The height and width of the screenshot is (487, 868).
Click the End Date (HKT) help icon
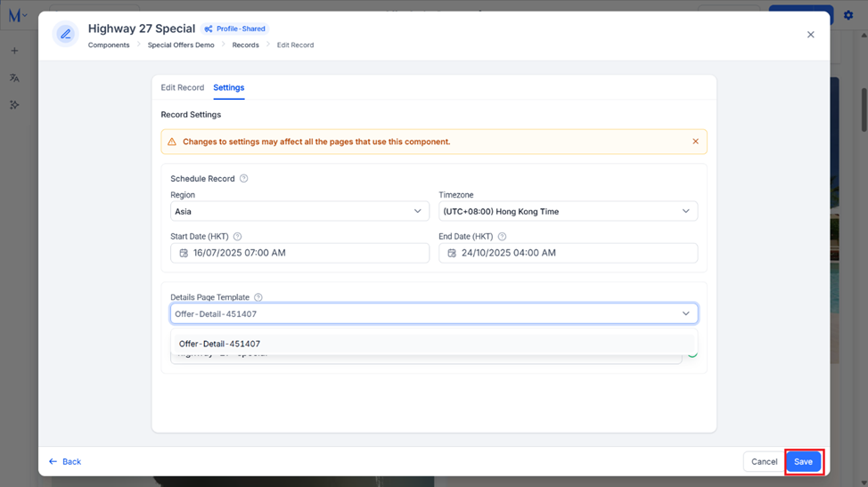click(502, 237)
